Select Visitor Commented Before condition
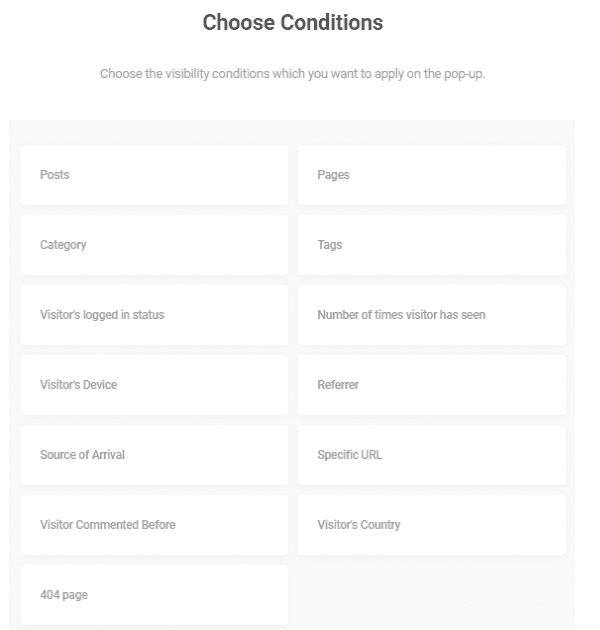Screen dimensions: 600x630 tap(154, 525)
